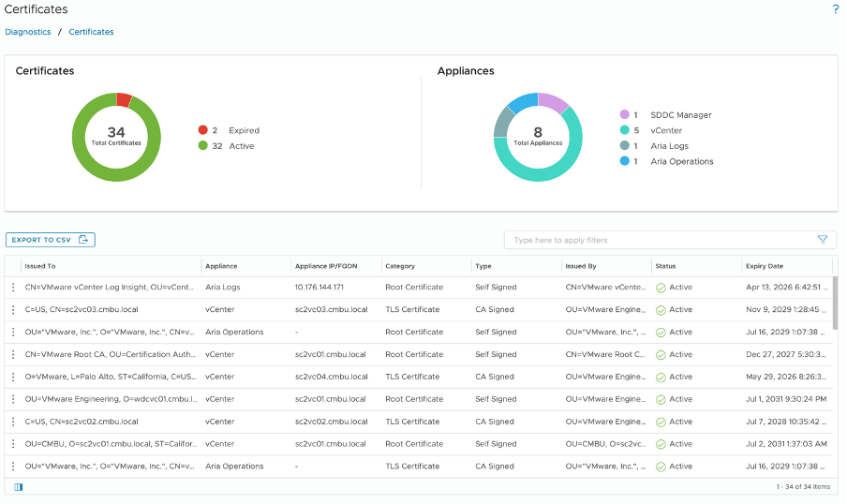The width and height of the screenshot is (847, 504).
Task: Click the filter funnel icon
Action: tap(823, 240)
